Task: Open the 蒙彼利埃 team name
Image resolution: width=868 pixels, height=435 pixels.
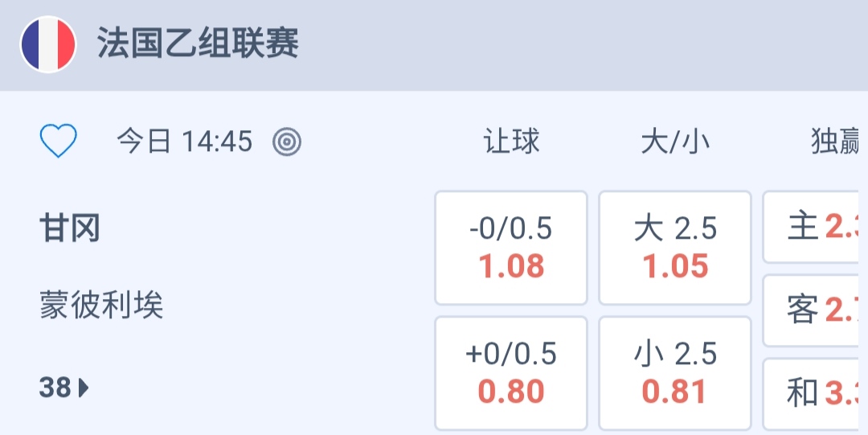Action: 101,306
